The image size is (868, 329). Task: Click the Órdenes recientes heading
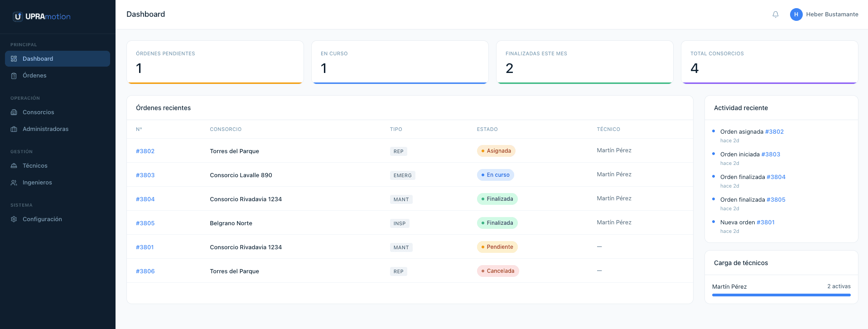click(x=164, y=108)
